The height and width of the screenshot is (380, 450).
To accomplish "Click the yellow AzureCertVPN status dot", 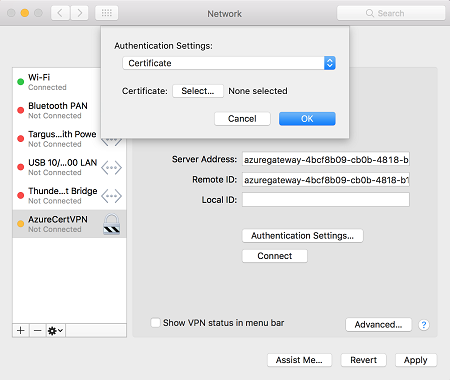I will click(x=21, y=224).
